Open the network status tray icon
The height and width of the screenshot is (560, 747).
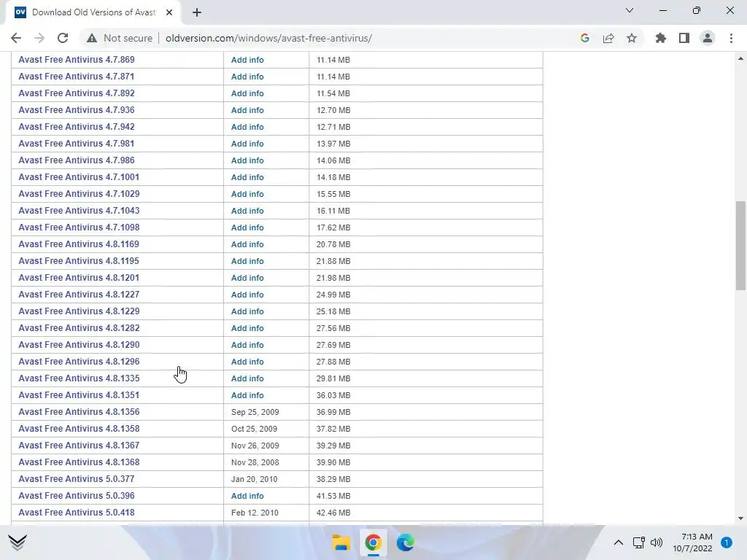pos(638,542)
